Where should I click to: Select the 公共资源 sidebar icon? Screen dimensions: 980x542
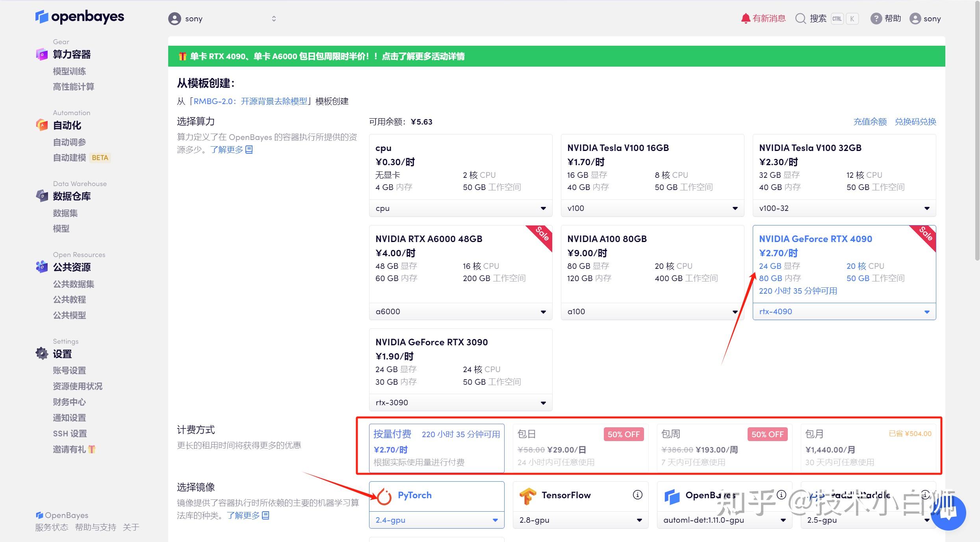click(42, 267)
